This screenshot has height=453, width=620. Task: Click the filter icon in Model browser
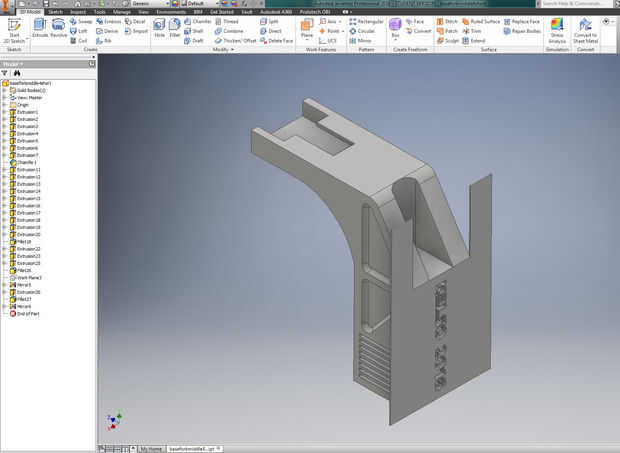click(5, 73)
